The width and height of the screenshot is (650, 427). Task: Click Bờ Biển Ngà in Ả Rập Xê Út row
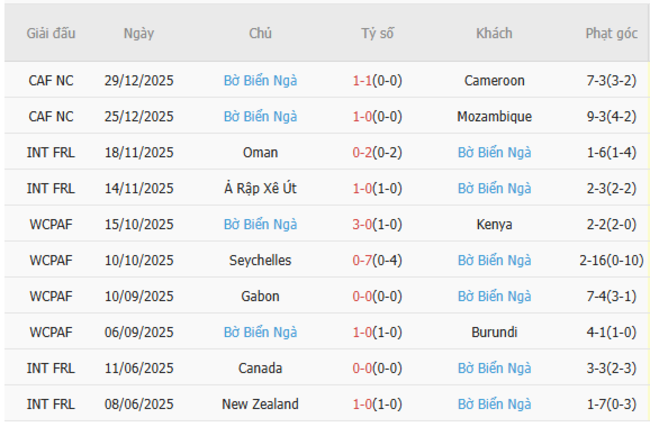click(494, 189)
